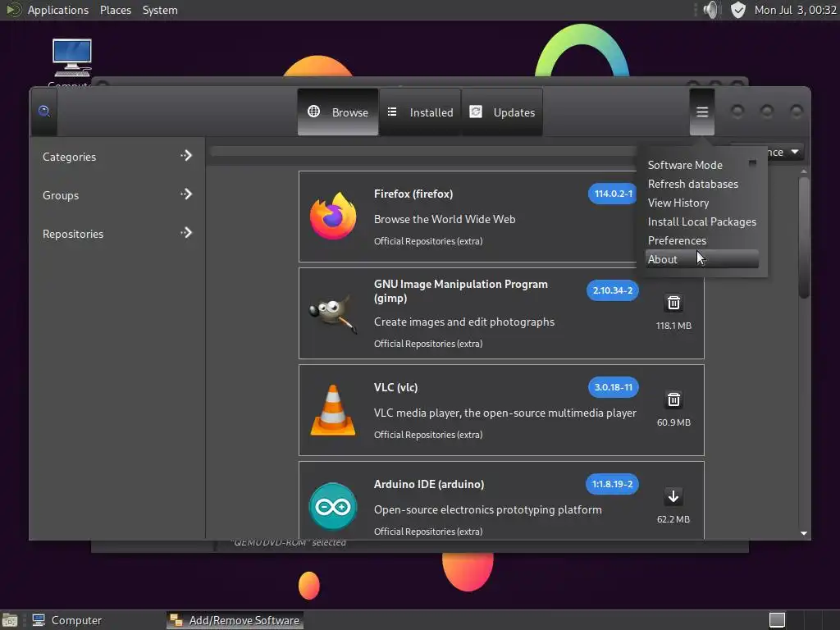Click 'Browse the World Wide Web' description
Image resolution: width=840 pixels, height=630 pixels.
click(x=445, y=219)
